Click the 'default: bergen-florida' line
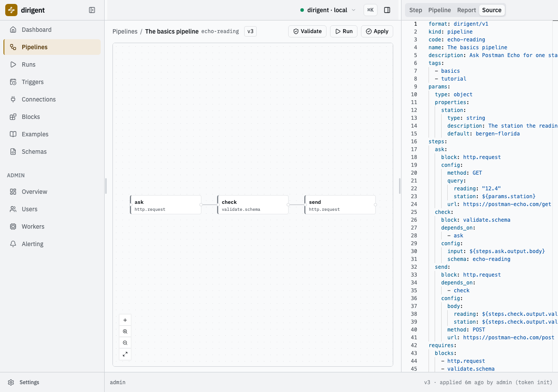558x392 pixels. tap(483, 134)
